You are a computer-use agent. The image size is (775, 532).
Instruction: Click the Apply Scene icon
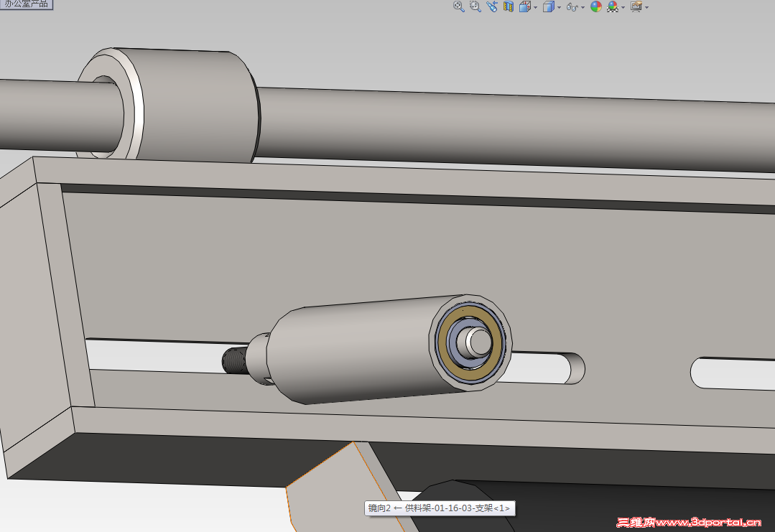(613, 6)
